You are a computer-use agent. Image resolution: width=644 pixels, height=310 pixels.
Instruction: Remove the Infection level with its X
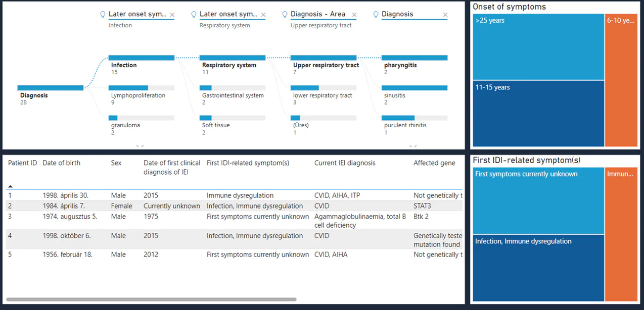[x=172, y=15]
